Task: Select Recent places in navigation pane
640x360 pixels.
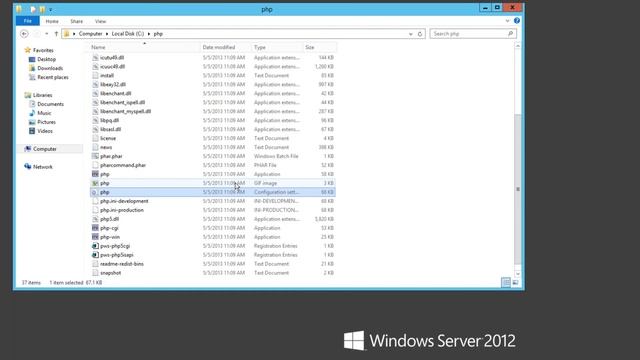Action: coord(53,77)
